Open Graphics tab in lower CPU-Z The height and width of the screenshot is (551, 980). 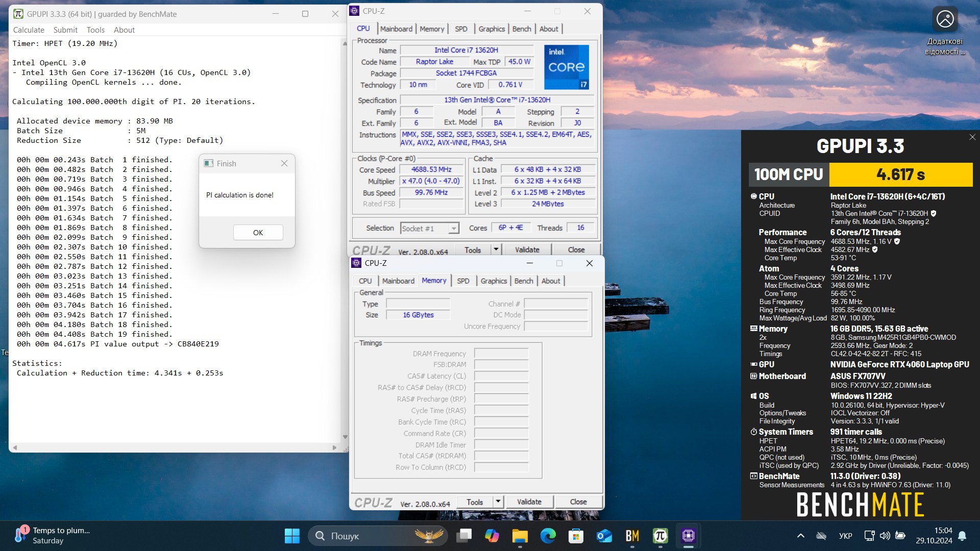(494, 281)
